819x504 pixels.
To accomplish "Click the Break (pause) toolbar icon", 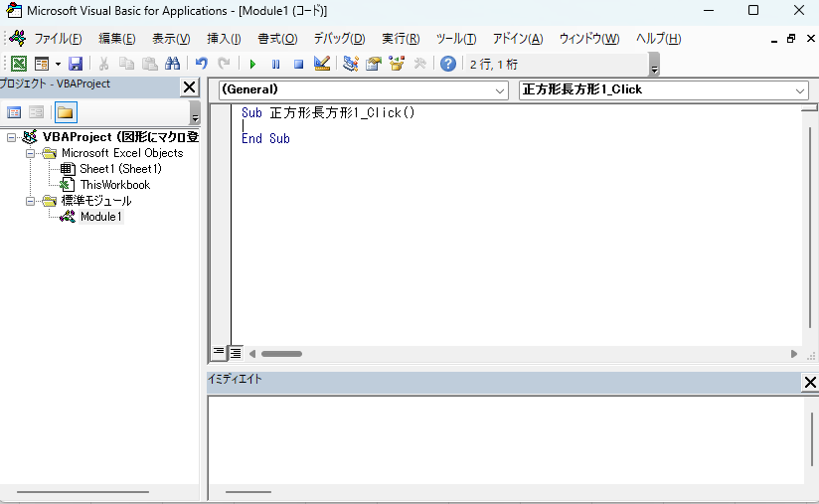I will pos(275,64).
